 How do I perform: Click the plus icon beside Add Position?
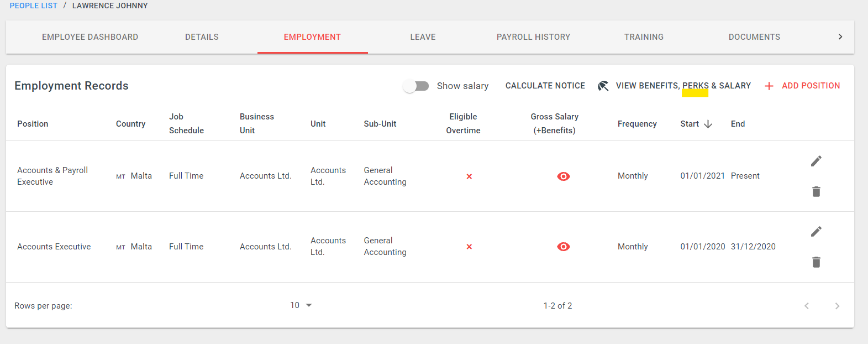pos(769,86)
